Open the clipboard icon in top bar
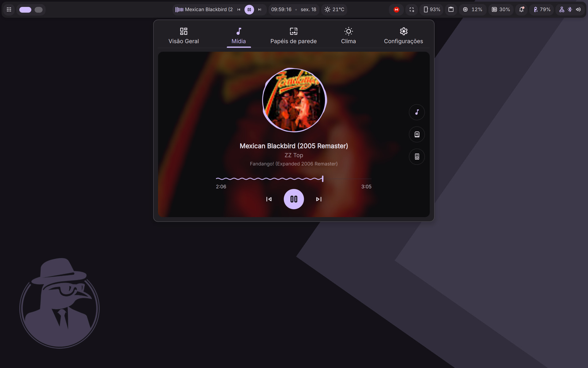Screen dimensions: 588x368 tap(451, 10)
